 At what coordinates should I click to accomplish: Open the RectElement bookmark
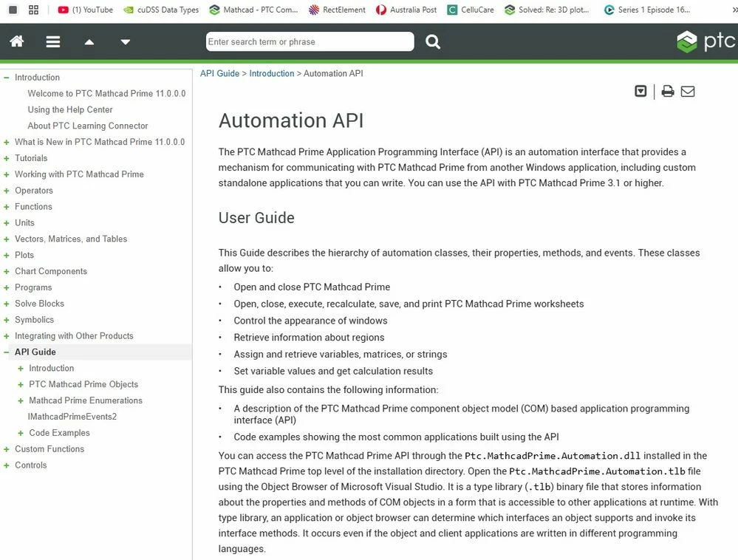point(337,10)
